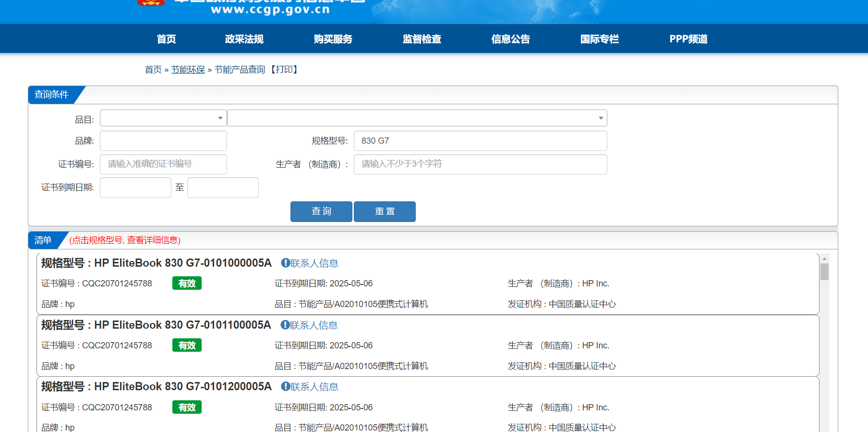Focus the 规格型号 field containing 830 G7
This screenshot has width=868, height=432.
point(481,141)
